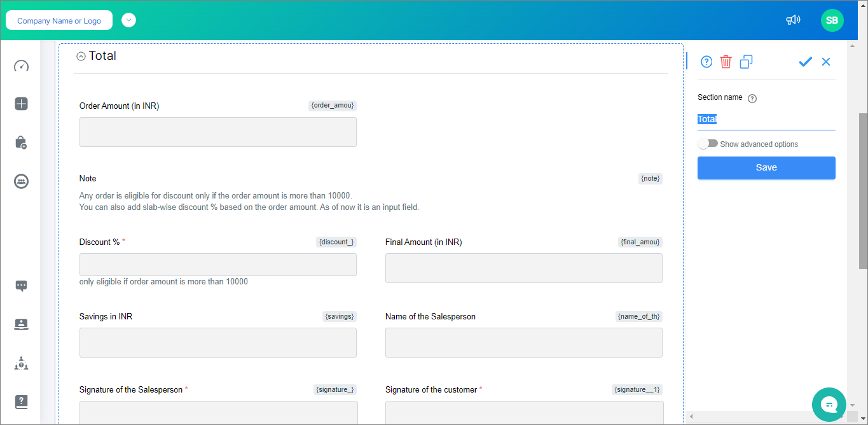
Task: Delete the section using the trash icon
Action: point(726,62)
